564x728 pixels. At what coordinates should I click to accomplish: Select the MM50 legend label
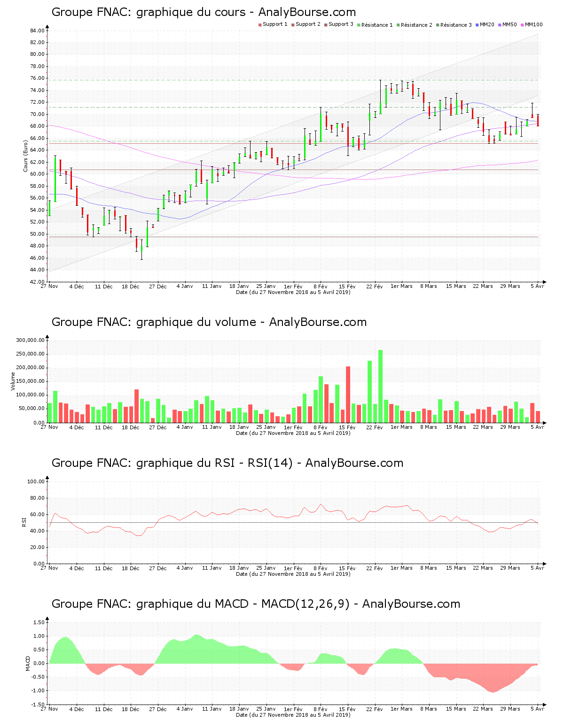pyautogui.click(x=509, y=24)
